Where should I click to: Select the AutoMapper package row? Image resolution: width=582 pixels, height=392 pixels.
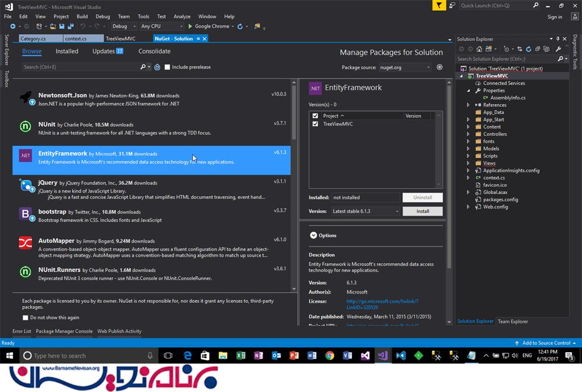tap(151, 247)
